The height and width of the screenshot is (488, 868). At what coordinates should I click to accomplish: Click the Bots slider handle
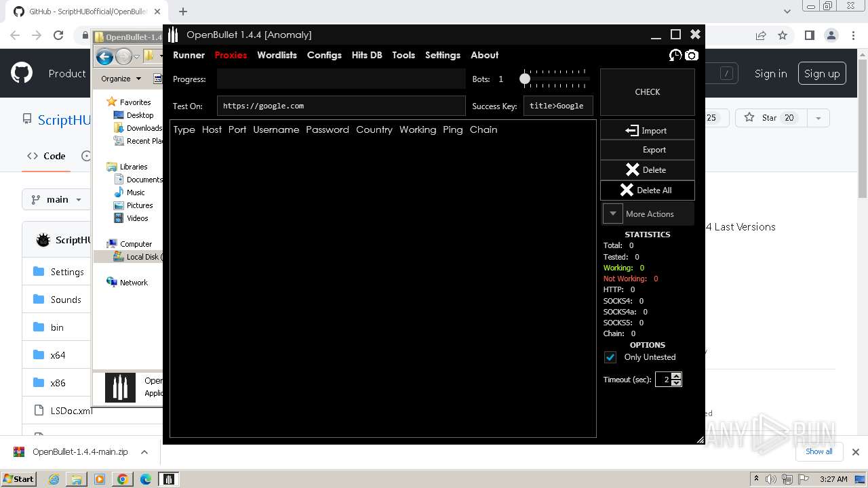click(x=525, y=79)
